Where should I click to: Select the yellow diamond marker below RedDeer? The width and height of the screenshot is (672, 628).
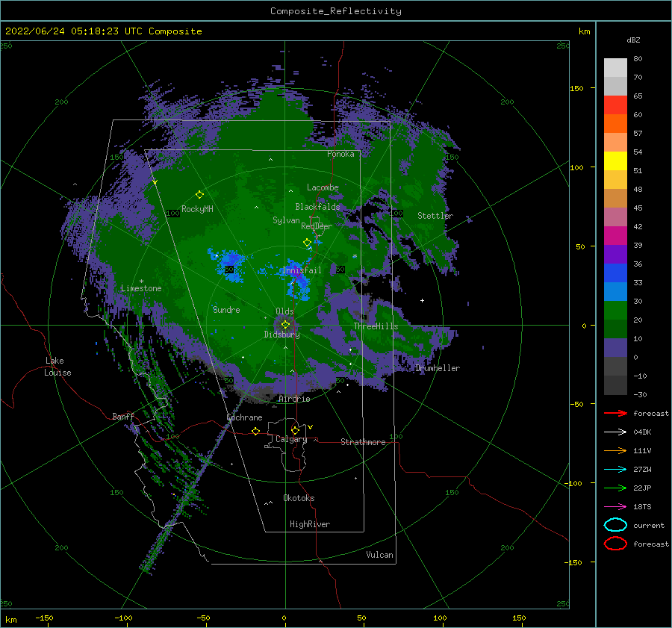[307, 243]
